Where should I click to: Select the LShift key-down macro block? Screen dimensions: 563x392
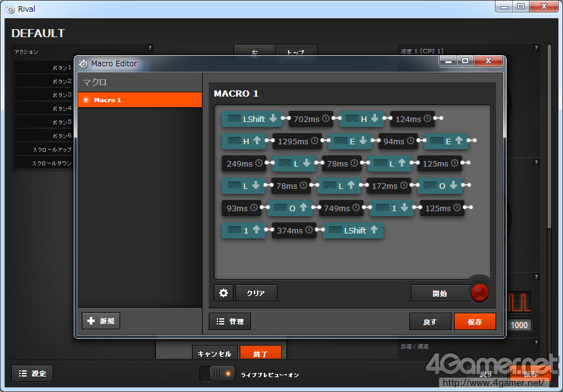pos(252,119)
